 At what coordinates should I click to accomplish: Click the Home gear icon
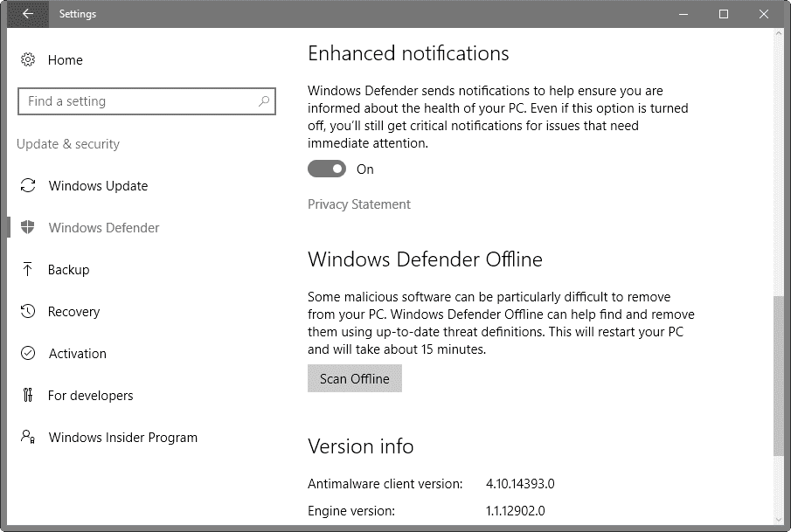coord(28,59)
